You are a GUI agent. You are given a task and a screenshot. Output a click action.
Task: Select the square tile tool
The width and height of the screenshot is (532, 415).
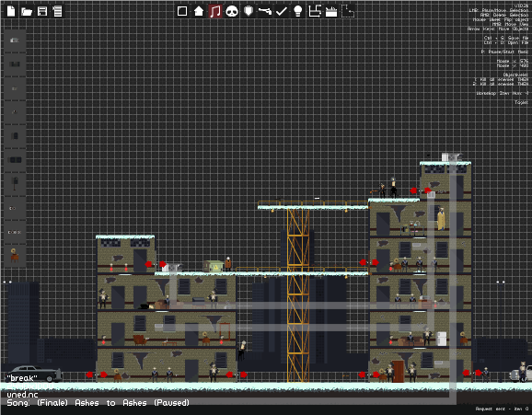(182, 11)
